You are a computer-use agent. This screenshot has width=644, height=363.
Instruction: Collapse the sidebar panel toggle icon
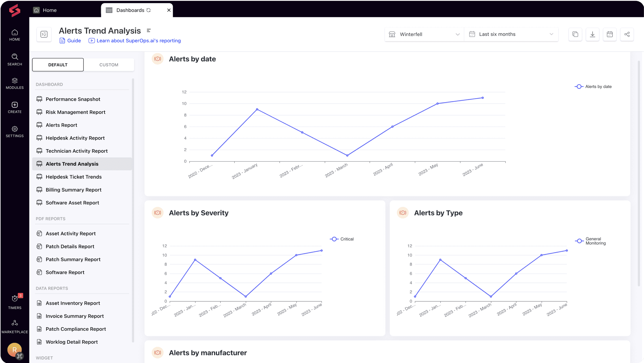[x=44, y=34]
